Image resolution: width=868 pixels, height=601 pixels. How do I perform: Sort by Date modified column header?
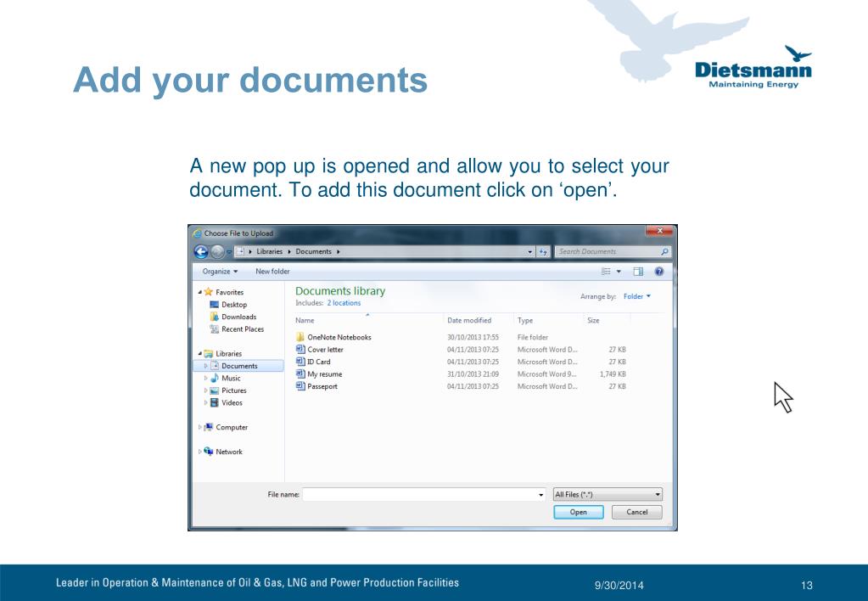(469, 320)
